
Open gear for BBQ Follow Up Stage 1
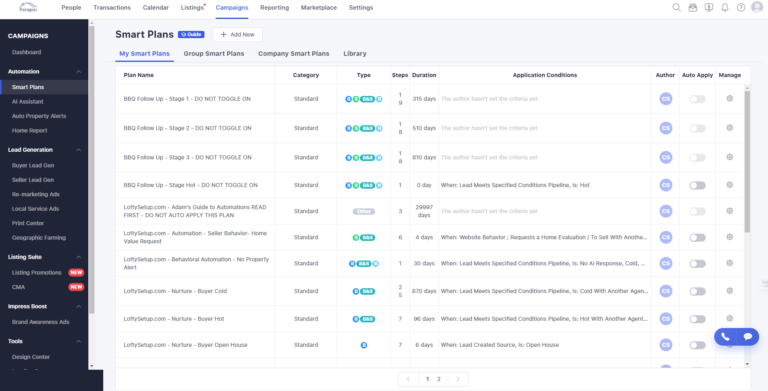[x=729, y=98]
